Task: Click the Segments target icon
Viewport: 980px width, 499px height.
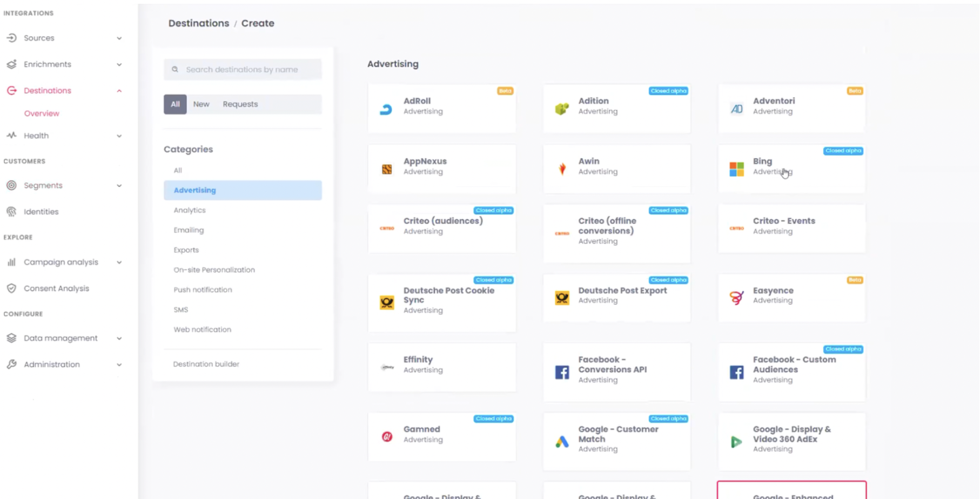Action: 11,185
